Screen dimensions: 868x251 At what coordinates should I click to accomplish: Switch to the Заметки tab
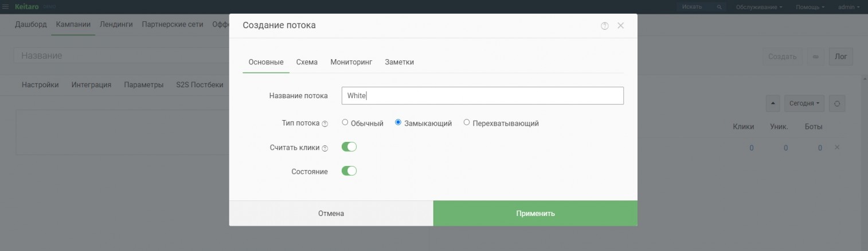(x=400, y=62)
